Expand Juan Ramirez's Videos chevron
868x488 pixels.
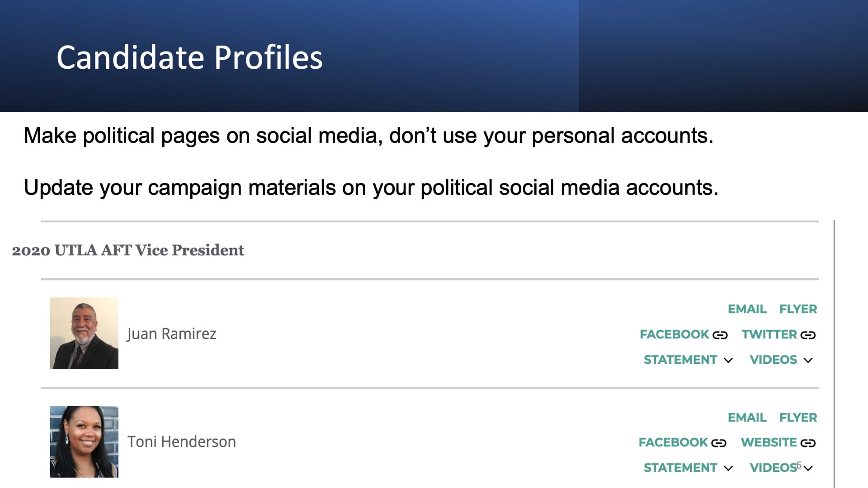coord(808,360)
